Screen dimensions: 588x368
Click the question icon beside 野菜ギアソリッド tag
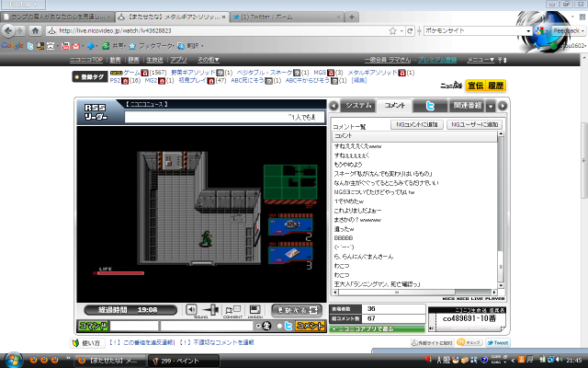tap(220, 73)
